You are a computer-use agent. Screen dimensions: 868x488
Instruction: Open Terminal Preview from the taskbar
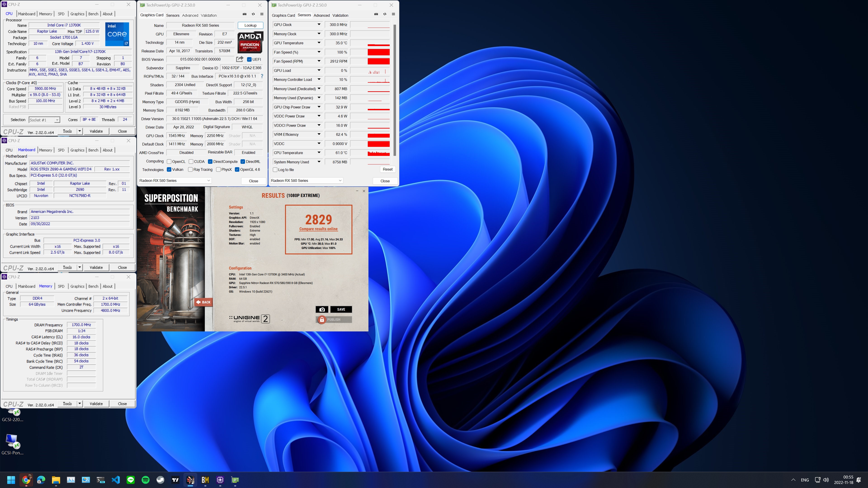pyautogui.click(x=101, y=480)
